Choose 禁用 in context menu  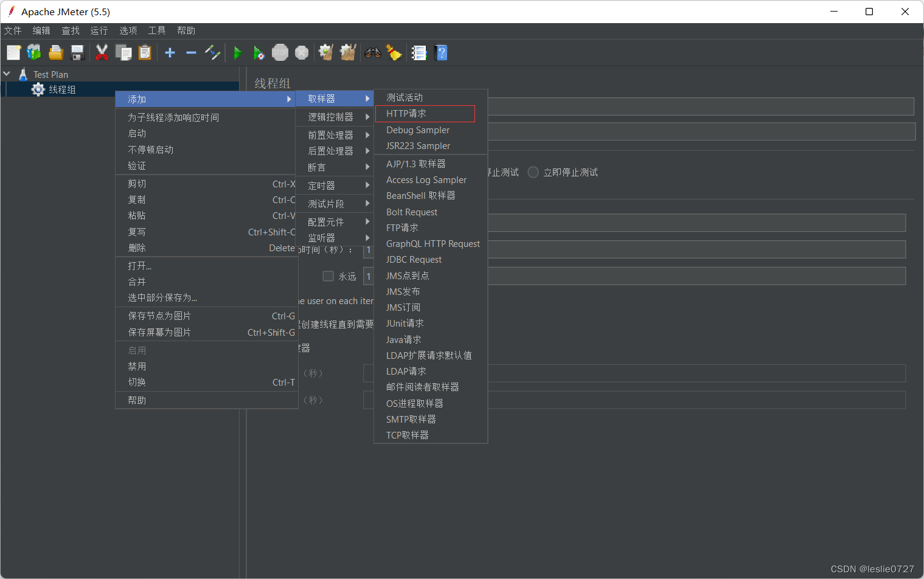coord(206,367)
